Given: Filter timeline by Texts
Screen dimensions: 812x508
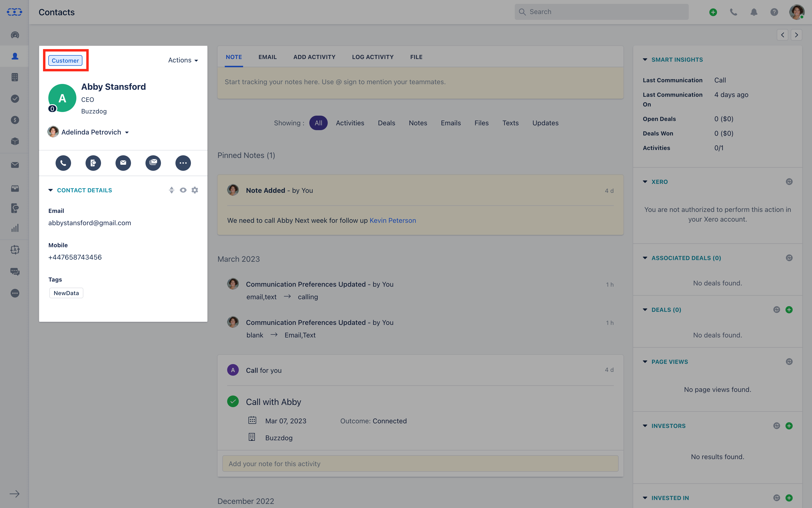Looking at the screenshot, I should [x=510, y=123].
